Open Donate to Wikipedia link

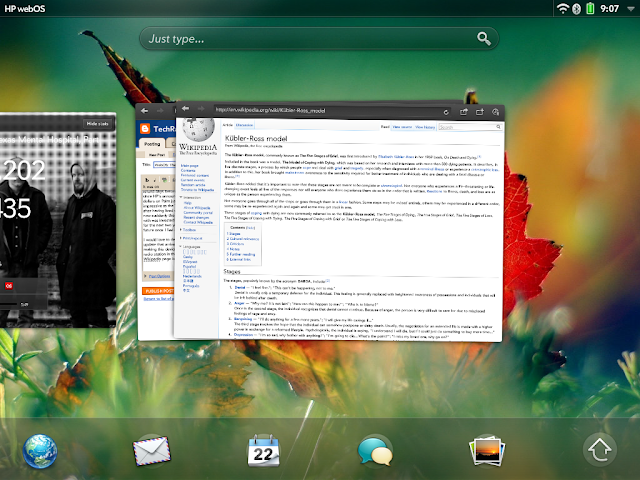coord(198,190)
